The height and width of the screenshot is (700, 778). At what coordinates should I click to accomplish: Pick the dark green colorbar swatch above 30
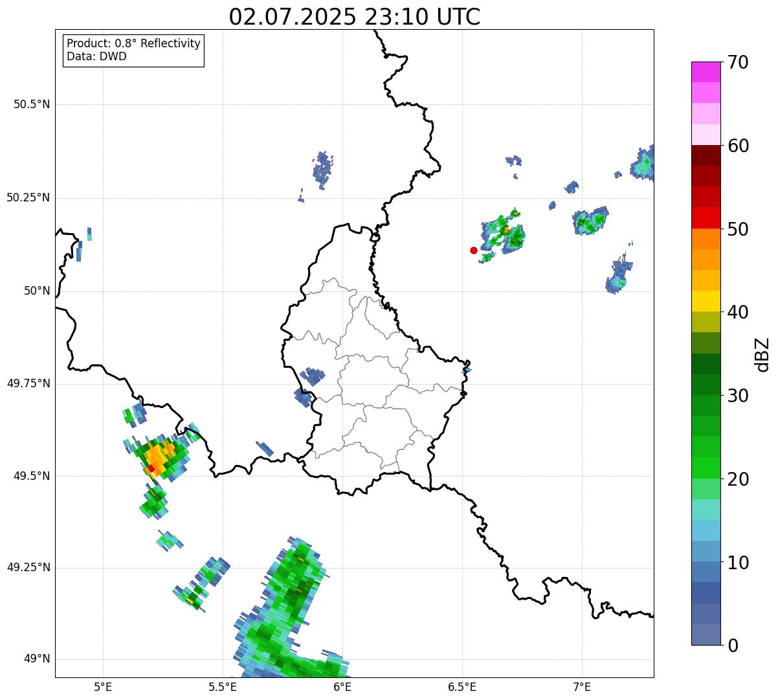pyautogui.click(x=706, y=385)
